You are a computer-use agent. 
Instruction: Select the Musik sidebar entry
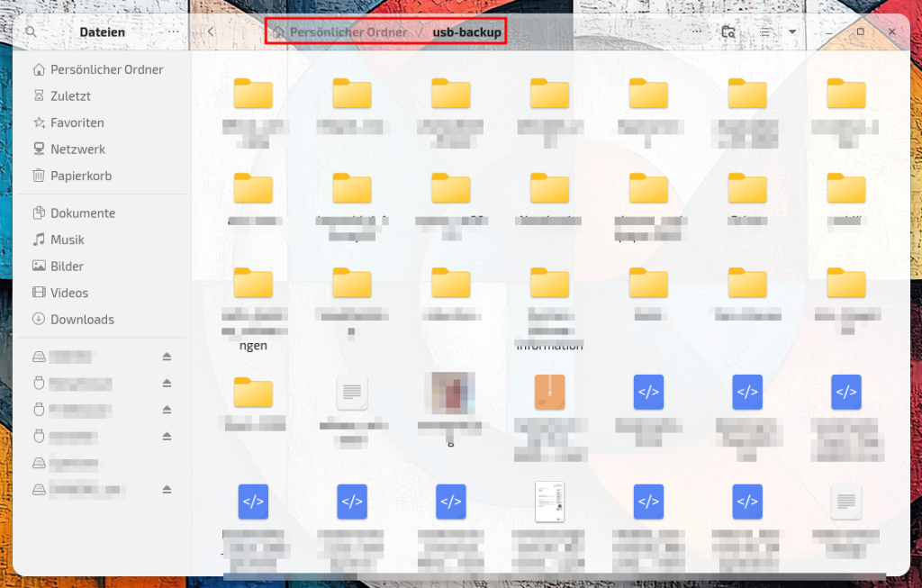click(x=67, y=240)
